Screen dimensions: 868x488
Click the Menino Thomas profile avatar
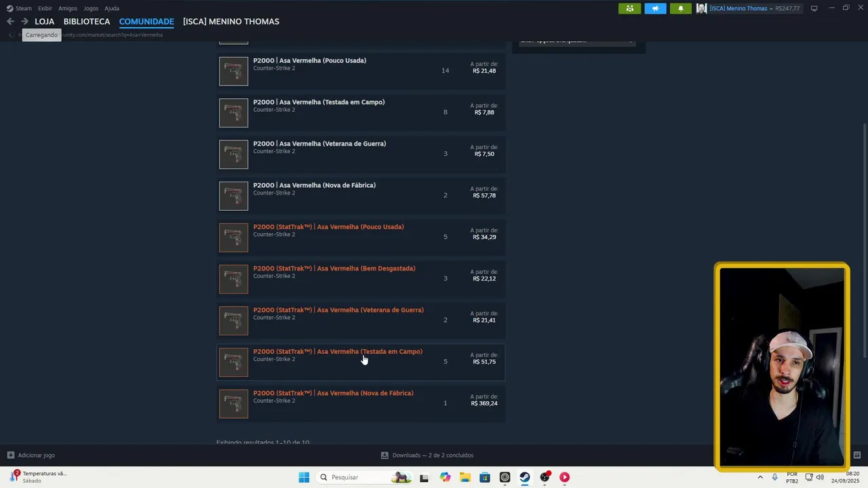pos(701,8)
